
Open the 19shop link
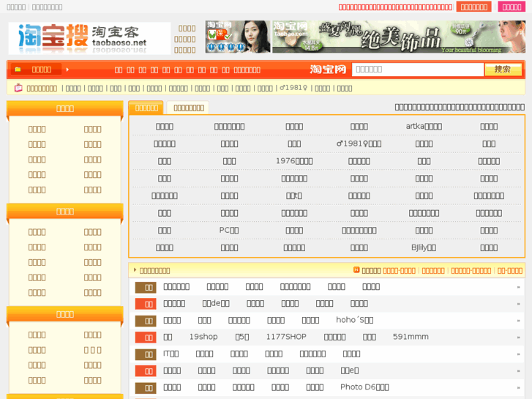[x=203, y=337]
